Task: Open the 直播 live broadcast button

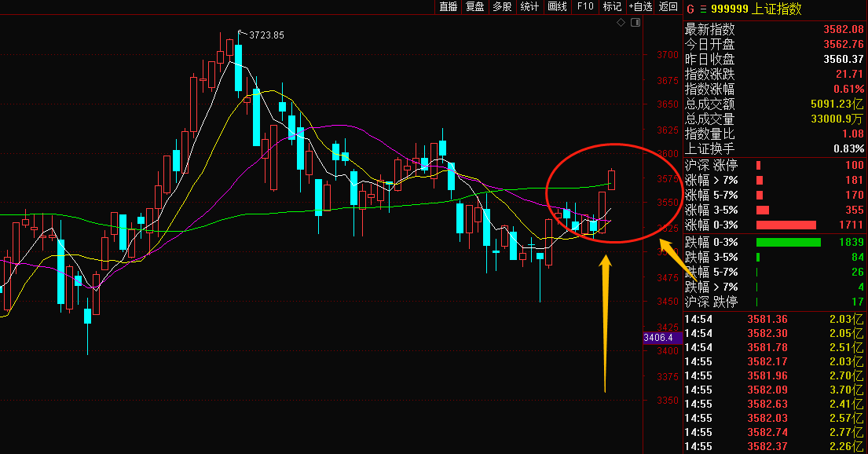Action: pyautogui.click(x=449, y=6)
